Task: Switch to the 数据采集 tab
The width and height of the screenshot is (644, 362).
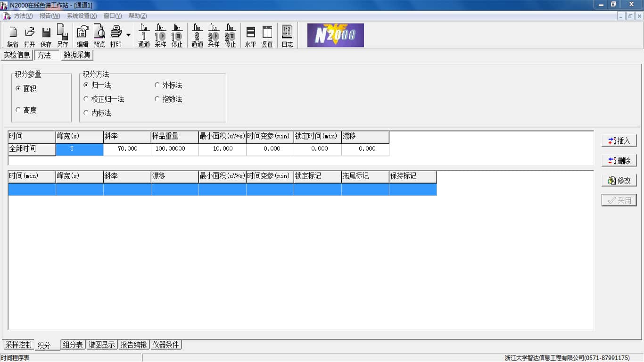Action: tap(77, 55)
